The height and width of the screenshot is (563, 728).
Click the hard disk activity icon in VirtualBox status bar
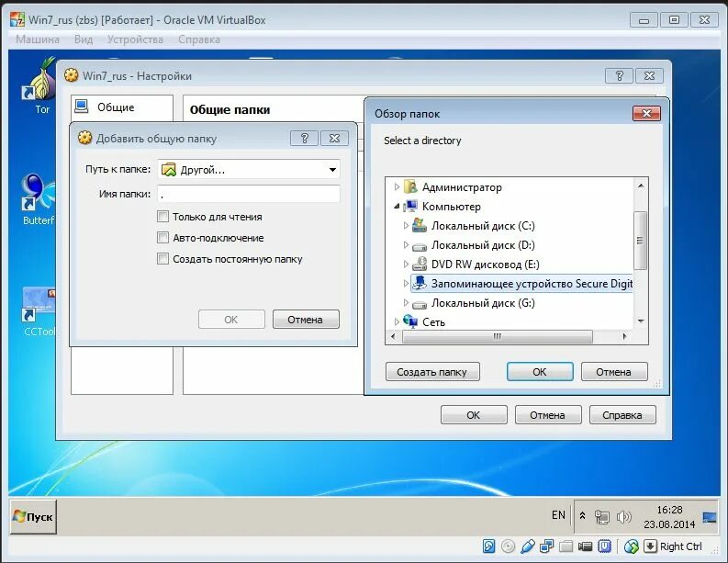click(x=489, y=546)
